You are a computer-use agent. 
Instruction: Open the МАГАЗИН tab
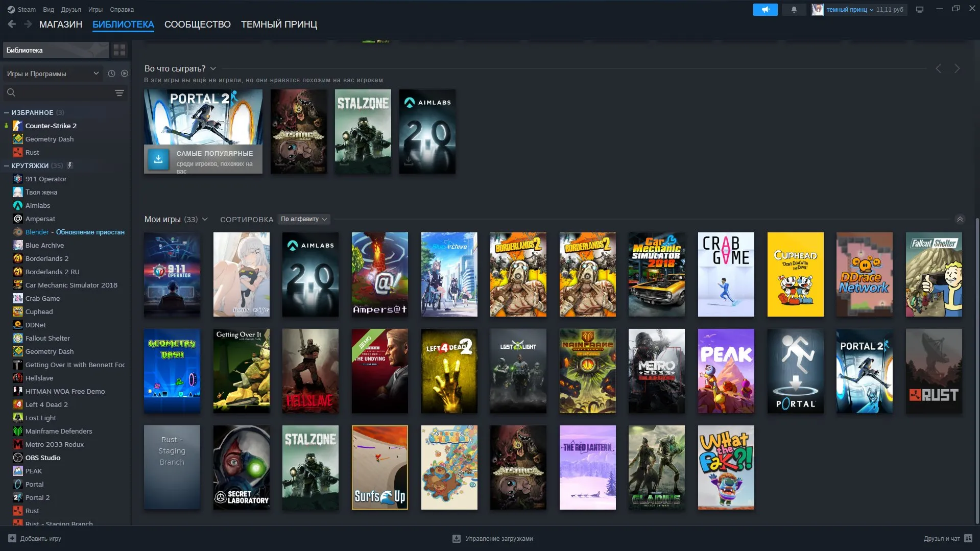click(x=61, y=24)
